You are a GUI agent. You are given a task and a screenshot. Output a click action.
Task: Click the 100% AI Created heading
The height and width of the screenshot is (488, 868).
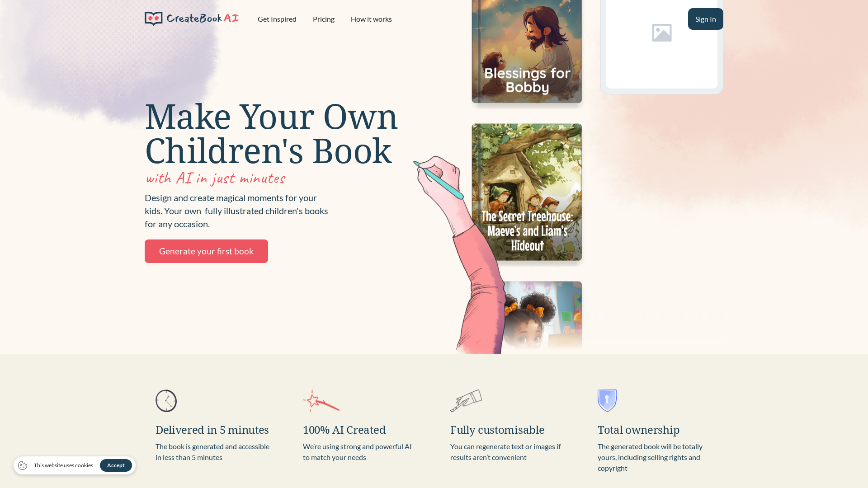click(x=344, y=430)
